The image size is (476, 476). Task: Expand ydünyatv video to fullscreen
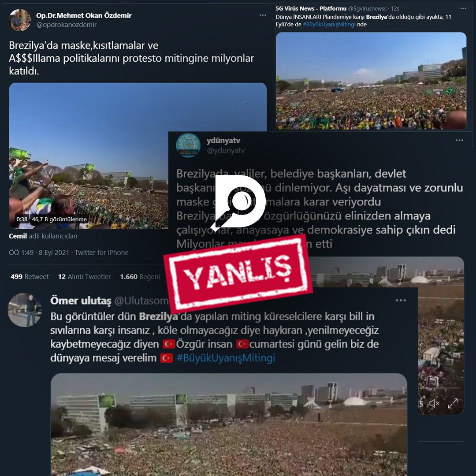tap(453, 403)
